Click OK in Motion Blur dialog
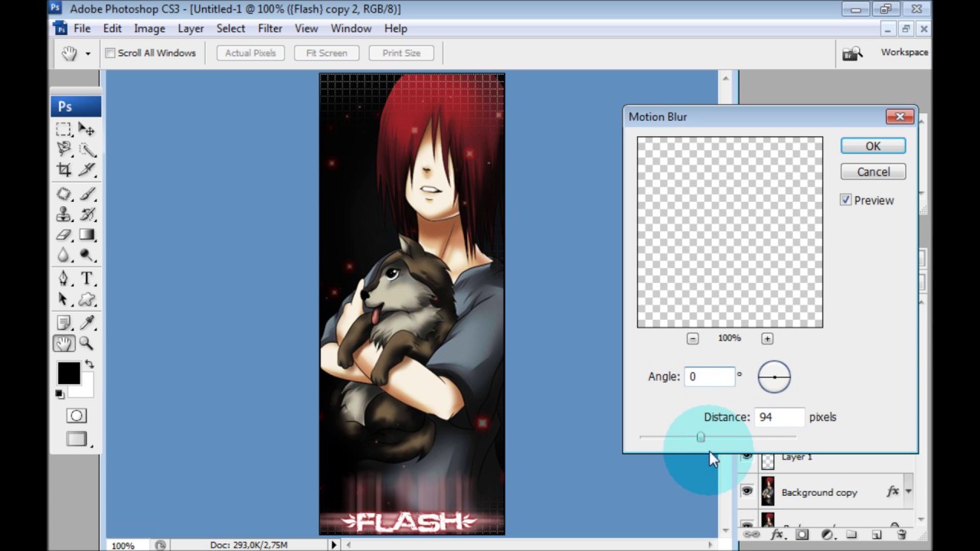980x551 pixels. point(873,145)
